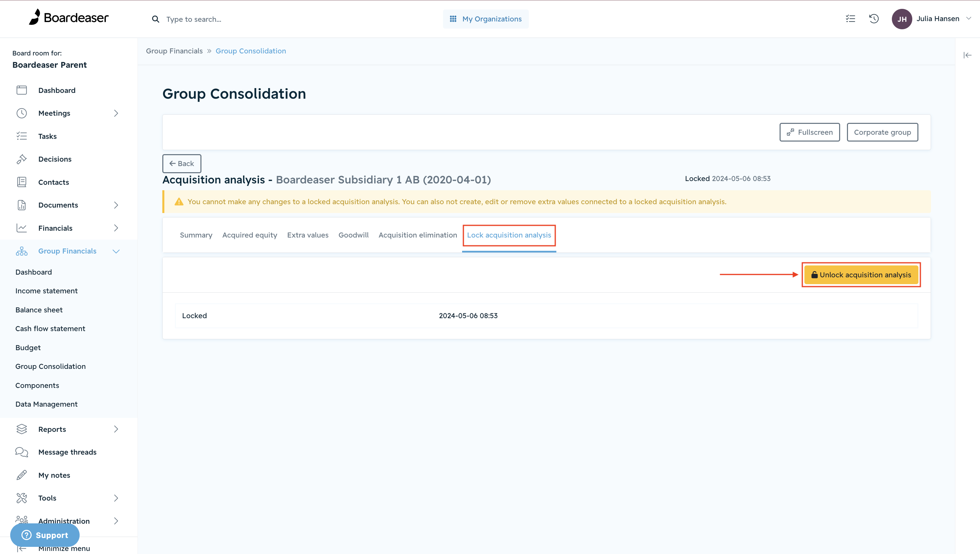This screenshot has width=980, height=554.
Task: Click the Back button
Action: (x=181, y=164)
